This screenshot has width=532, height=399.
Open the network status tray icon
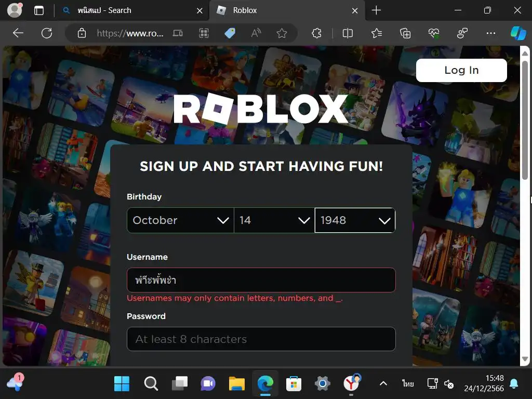pos(432,384)
